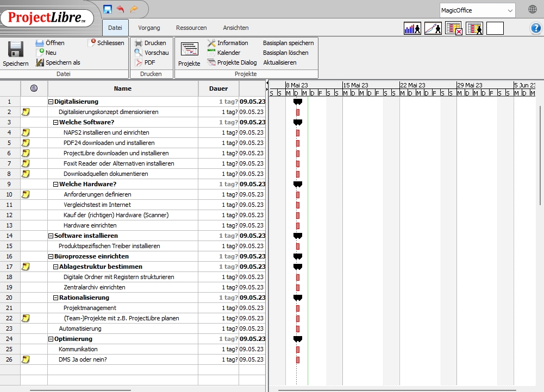Switch to the Ressourcen ribbon tab
This screenshot has height=392, width=544.
[191, 28]
